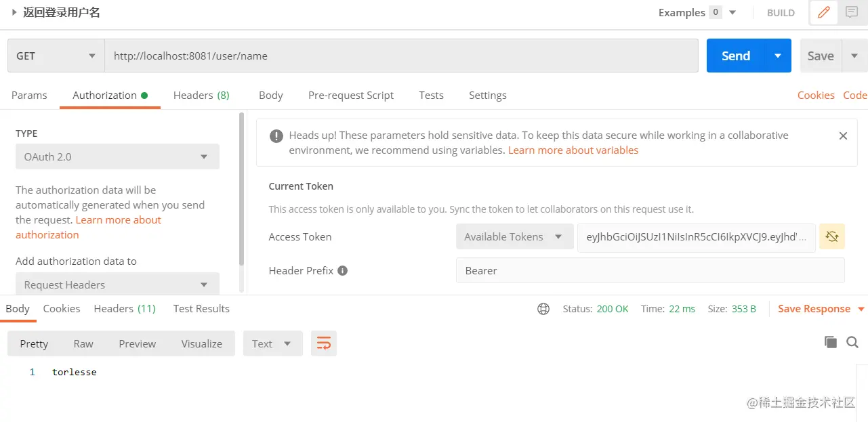Viewport: 868px width, 422px height.
Task: Toggle the wrap lines icon
Action: [x=324, y=343]
